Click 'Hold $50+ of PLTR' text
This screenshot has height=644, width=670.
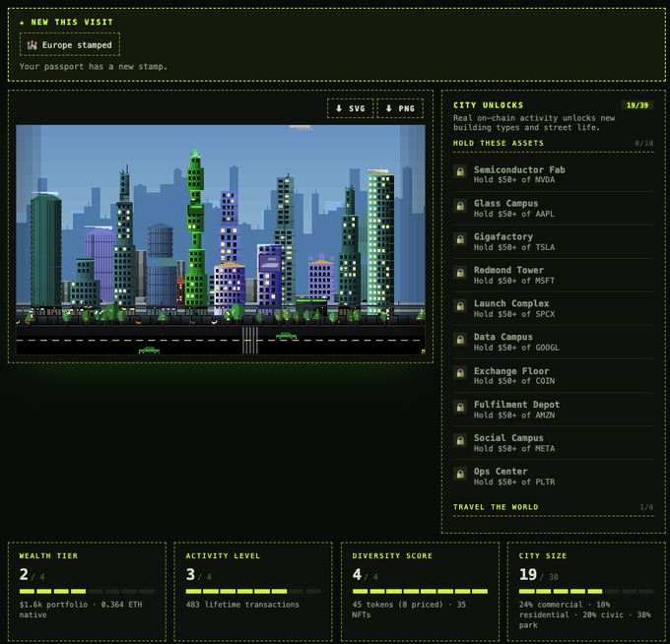[x=514, y=482]
